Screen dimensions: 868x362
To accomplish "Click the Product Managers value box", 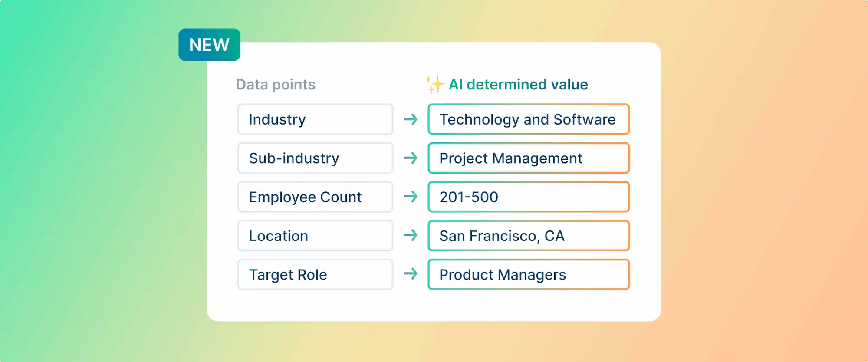I will pyautogui.click(x=529, y=274).
